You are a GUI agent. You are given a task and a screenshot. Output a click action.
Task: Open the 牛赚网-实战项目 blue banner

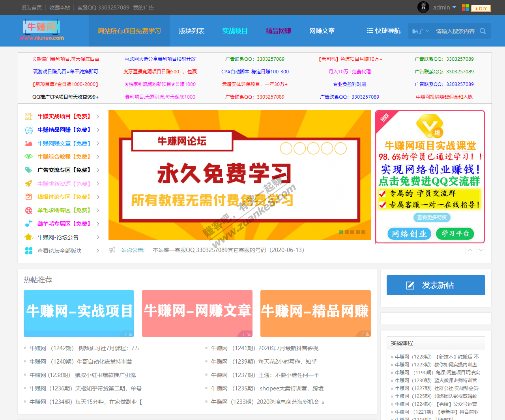[x=79, y=314]
